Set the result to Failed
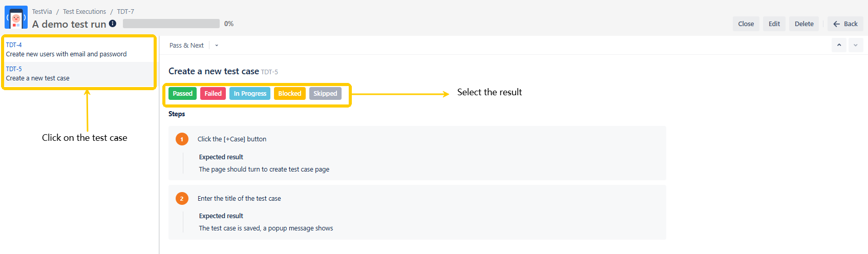The height and width of the screenshot is (254, 868). click(213, 93)
